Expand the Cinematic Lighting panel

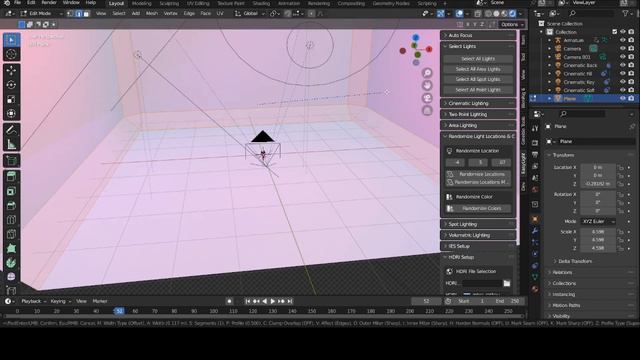478,103
